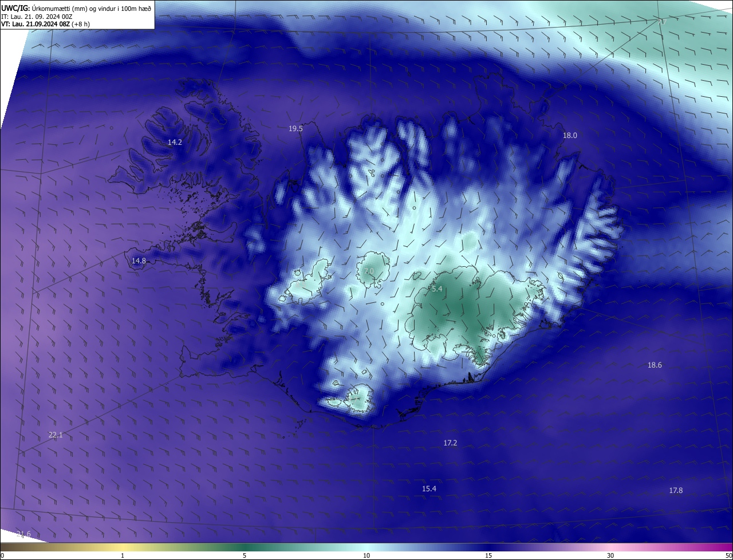Select the valid time line "VT: Lau. 21.09.2024 08Z"

click(x=45, y=23)
